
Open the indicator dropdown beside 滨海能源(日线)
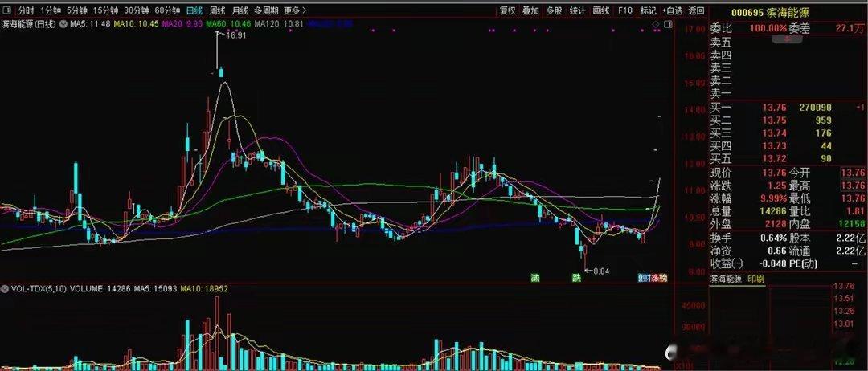(63, 24)
